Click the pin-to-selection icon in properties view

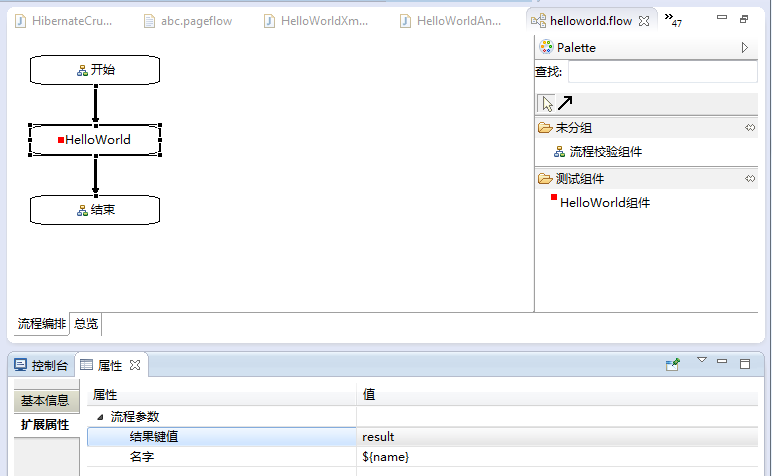[673, 364]
